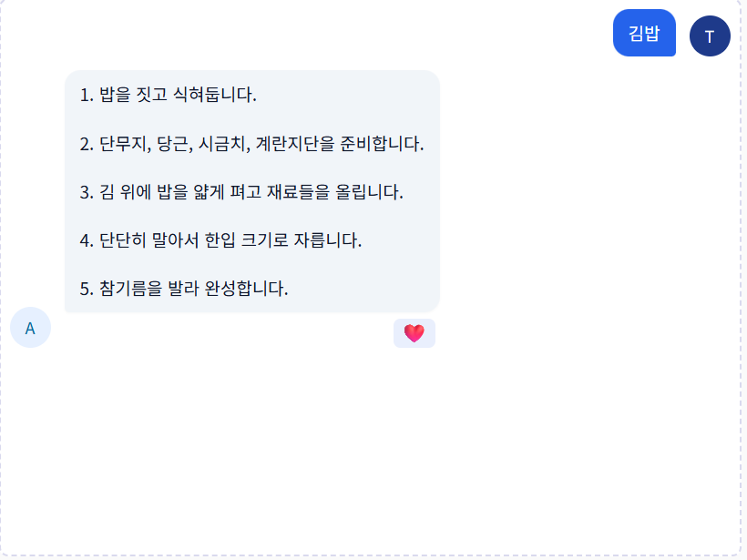Image resolution: width=747 pixels, height=560 pixels.
Task: Click step 1 about 밥을 짓고 식혀둡니다
Action: pyautogui.click(x=169, y=95)
